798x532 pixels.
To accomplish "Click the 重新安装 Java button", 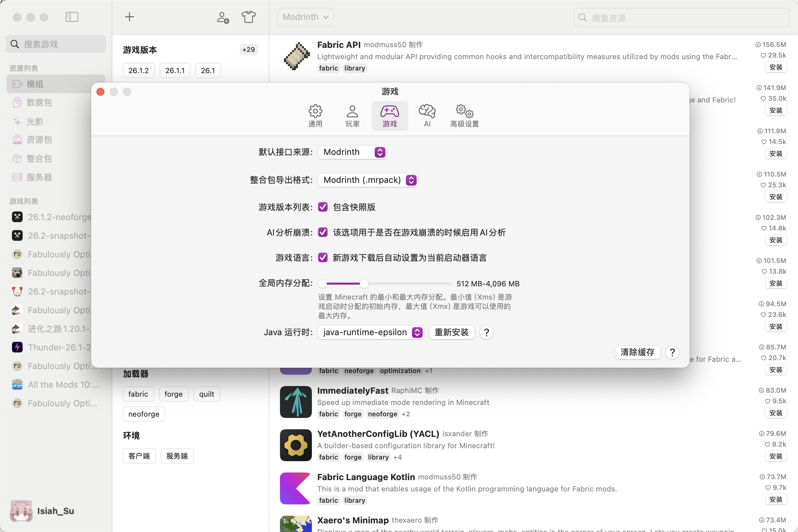I will coord(452,332).
